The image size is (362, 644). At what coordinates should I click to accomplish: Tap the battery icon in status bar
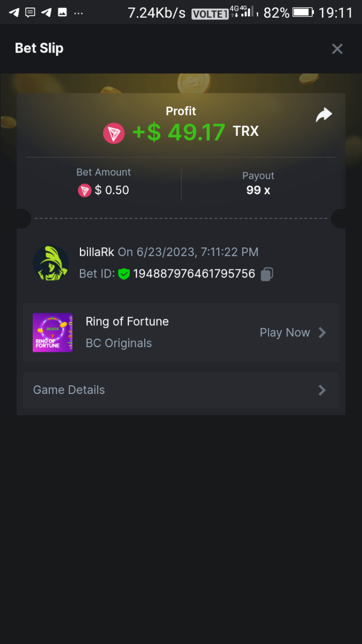pos(304,12)
